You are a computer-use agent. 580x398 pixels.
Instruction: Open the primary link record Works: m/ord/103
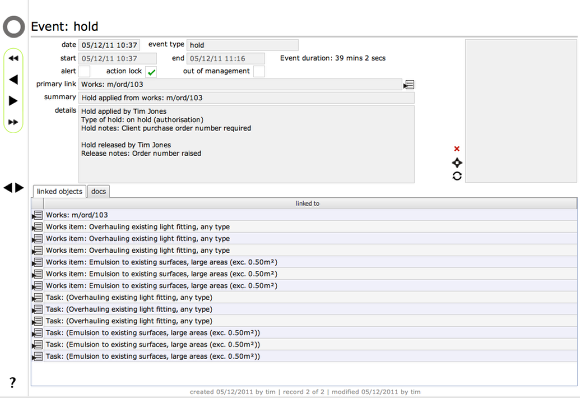click(409, 85)
